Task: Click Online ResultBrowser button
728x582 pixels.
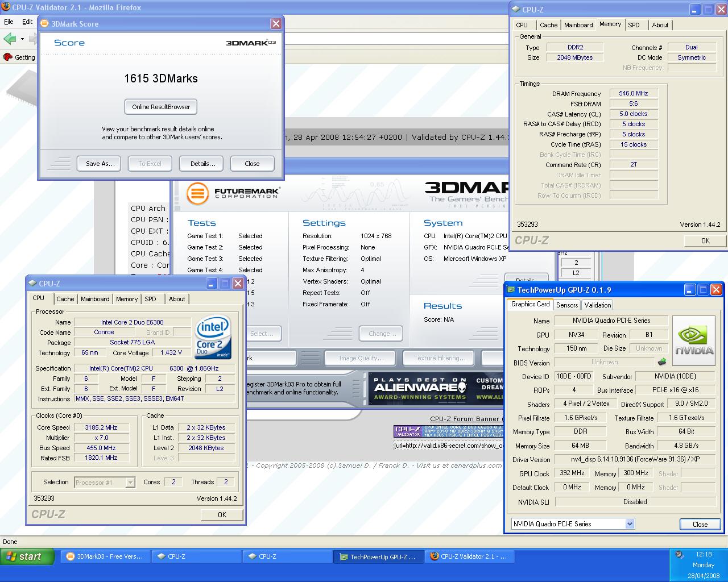Action: pos(161,107)
